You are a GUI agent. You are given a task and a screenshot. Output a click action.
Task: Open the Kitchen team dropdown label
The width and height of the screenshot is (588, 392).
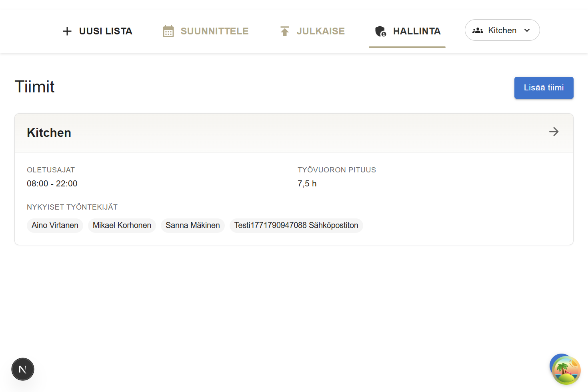[502, 30]
